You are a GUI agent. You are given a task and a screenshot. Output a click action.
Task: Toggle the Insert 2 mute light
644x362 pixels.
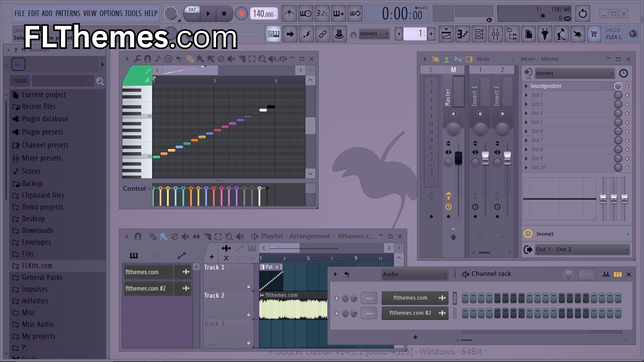tap(502, 114)
